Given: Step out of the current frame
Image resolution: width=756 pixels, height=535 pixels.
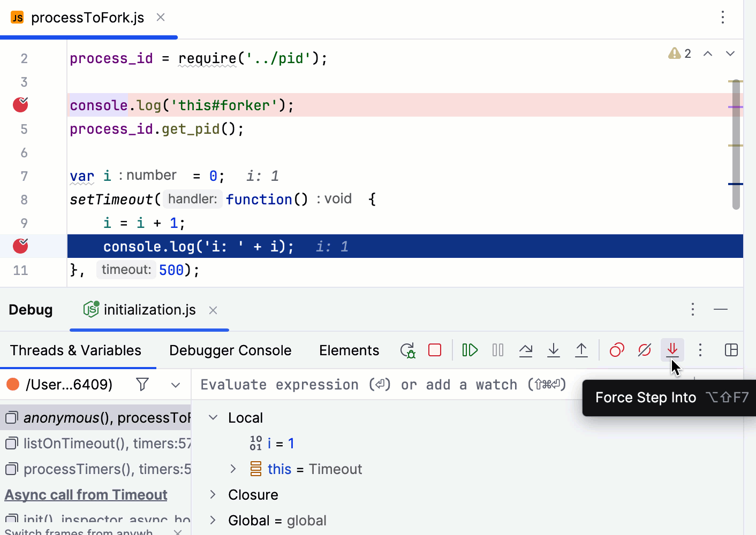Looking at the screenshot, I should click(581, 350).
